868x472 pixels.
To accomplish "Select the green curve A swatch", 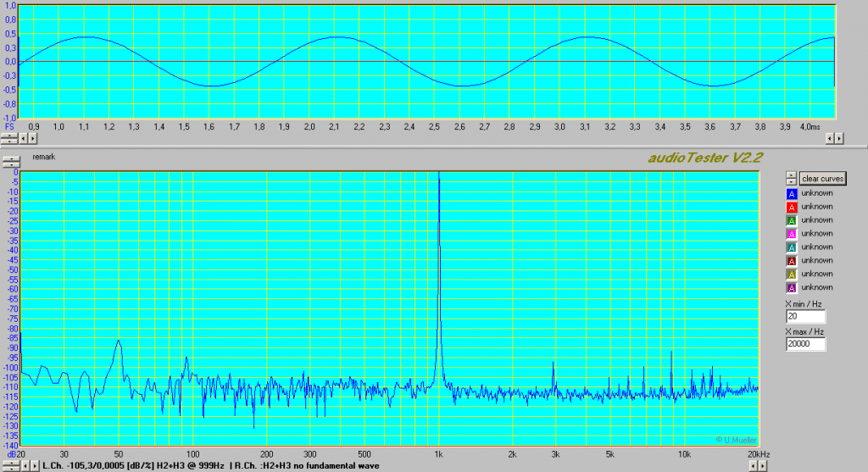I will 792,220.
